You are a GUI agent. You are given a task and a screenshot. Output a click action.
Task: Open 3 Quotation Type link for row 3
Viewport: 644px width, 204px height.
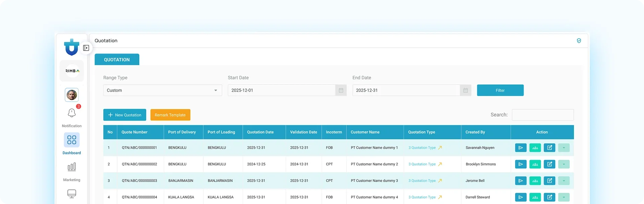425,181
